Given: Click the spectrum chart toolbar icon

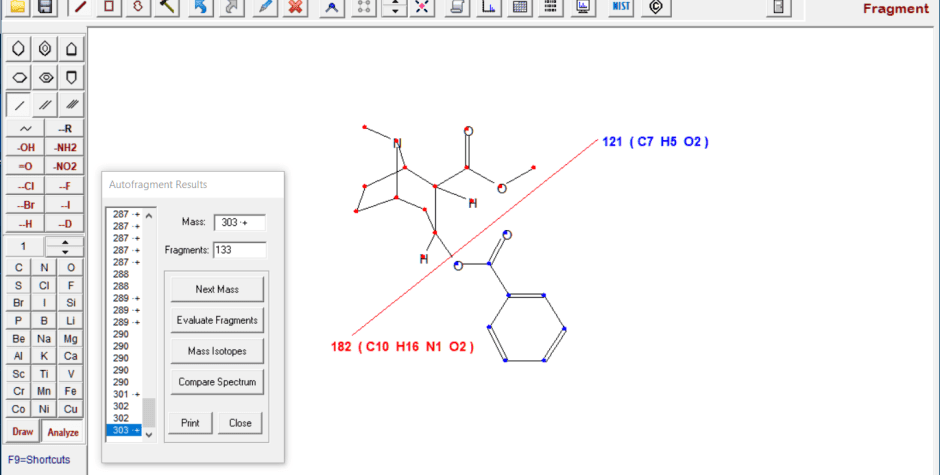Looking at the screenshot, I should 489,7.
